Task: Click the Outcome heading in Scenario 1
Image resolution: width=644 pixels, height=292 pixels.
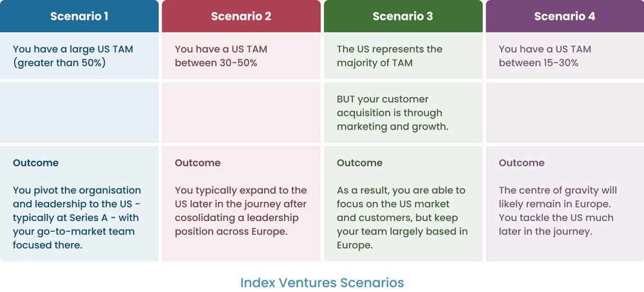Action: coord(35,163)
